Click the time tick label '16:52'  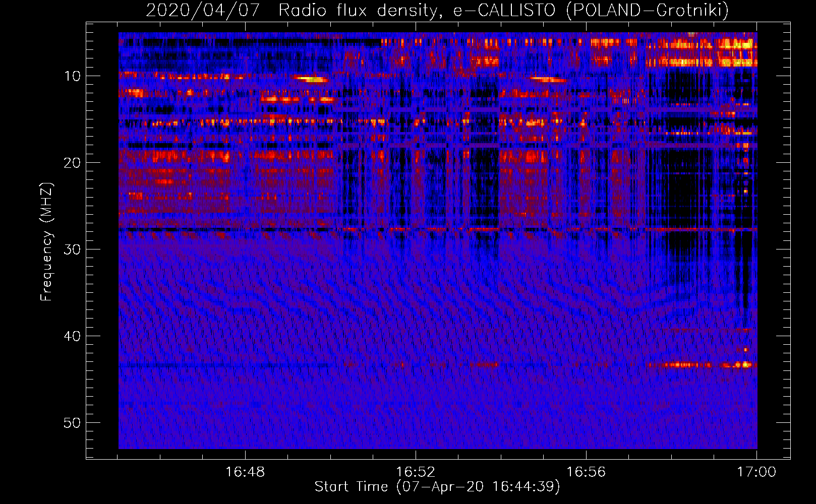click(416, 472)
